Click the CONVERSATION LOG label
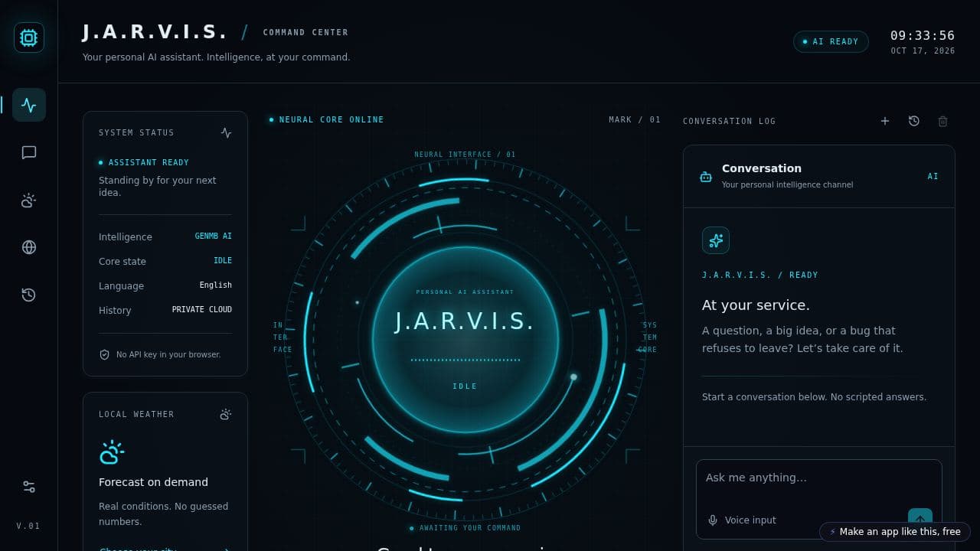980x551 pixels. click(x=729, y=121)
